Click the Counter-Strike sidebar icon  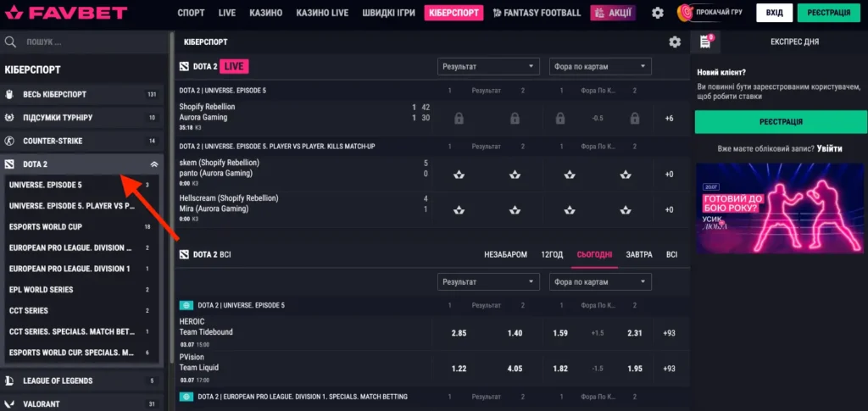point(9,141)
